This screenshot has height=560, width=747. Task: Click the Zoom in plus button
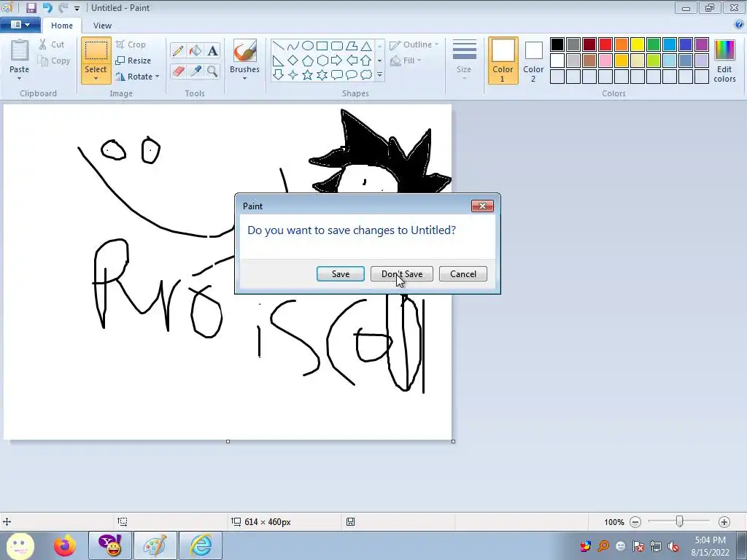coord(724,522)
